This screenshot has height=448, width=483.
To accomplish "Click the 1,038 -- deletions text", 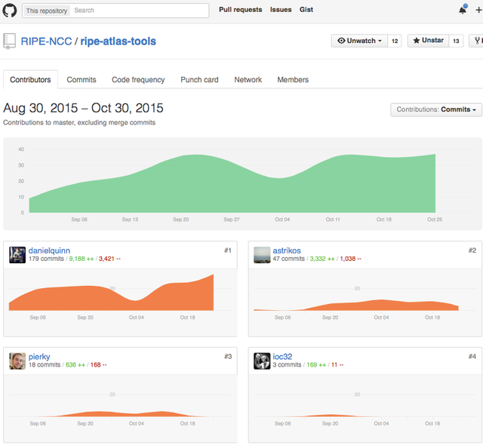I will click(x=350, y=259).
